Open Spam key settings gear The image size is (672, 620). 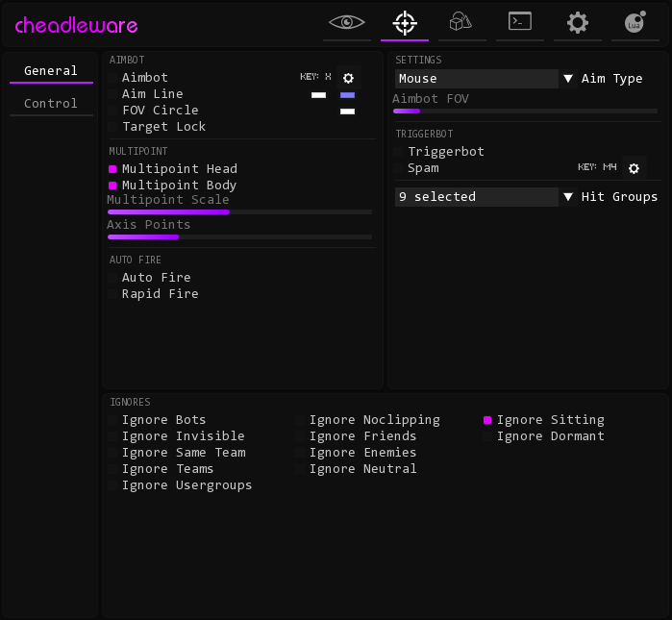pos(634,168)
